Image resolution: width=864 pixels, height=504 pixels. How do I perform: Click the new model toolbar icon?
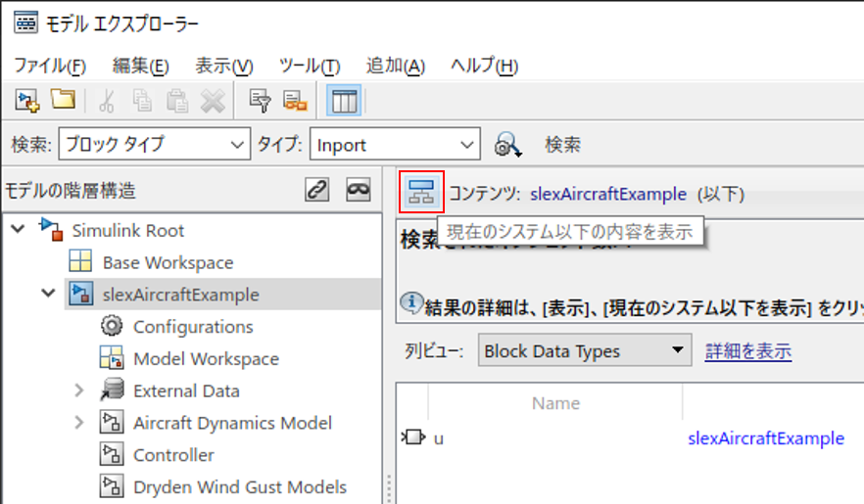click(x=27, y=101)
